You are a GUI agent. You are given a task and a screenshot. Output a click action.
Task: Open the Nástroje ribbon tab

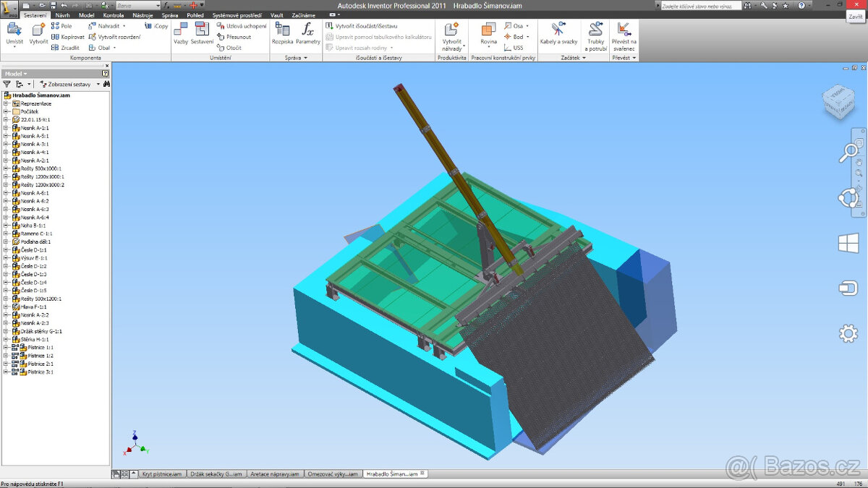142,14
